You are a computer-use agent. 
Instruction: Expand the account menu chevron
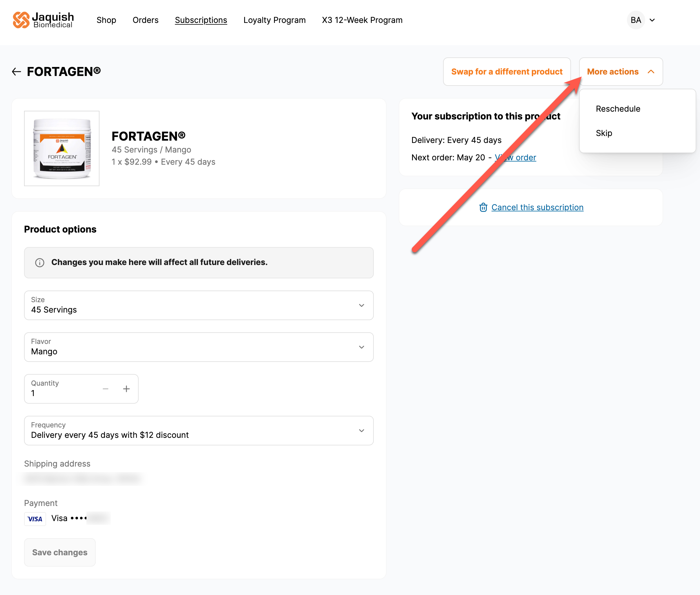(x=652, y=20)
